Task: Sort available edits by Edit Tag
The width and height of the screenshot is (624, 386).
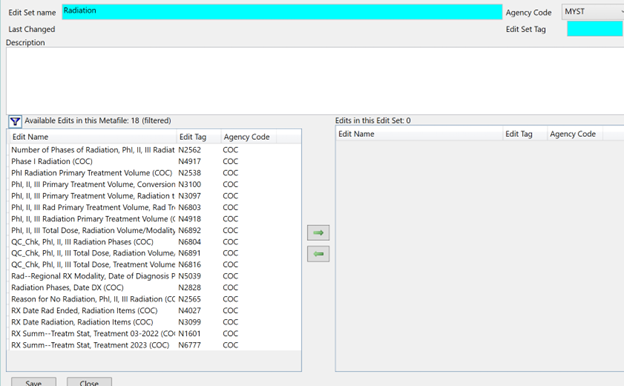Action: click(199, 137)
